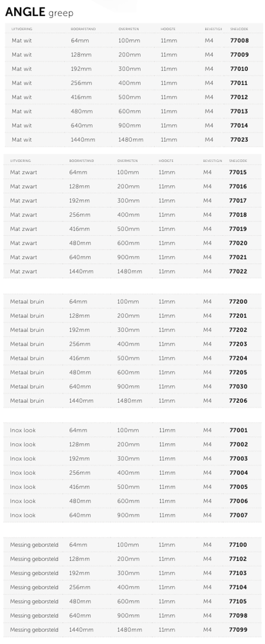
Task: Open product code 77023
Action: [239, 140]
